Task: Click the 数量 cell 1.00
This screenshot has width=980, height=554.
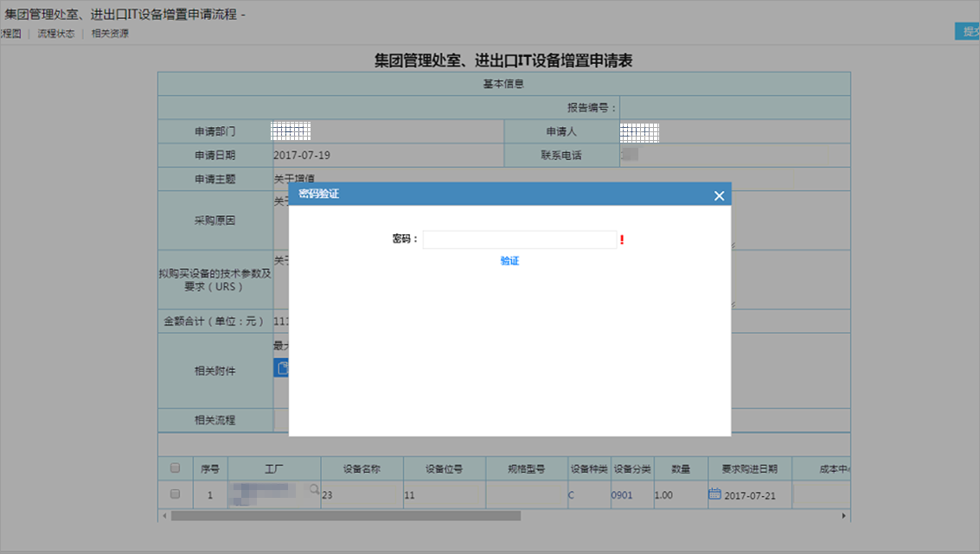Action: [x=681, y=495]
